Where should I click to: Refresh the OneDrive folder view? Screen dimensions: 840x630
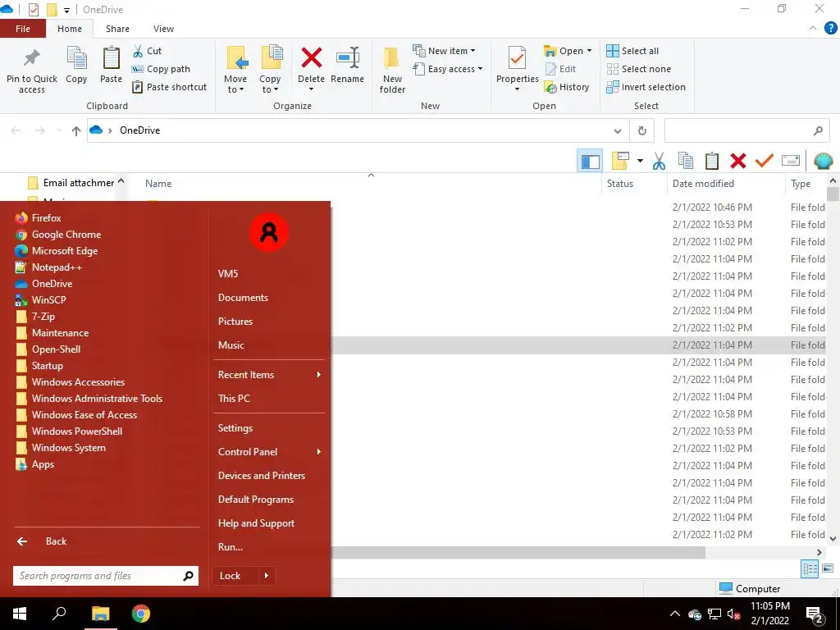(x=642, y=130)
